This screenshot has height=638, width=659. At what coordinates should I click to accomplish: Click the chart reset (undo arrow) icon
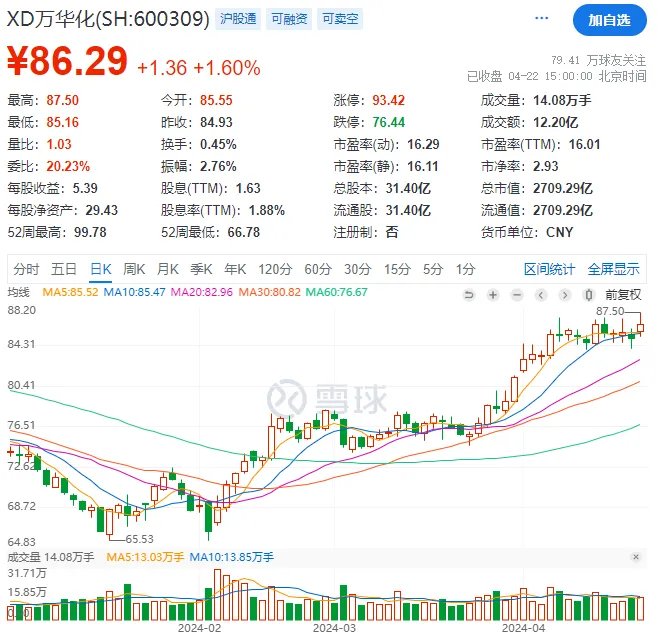469,295
